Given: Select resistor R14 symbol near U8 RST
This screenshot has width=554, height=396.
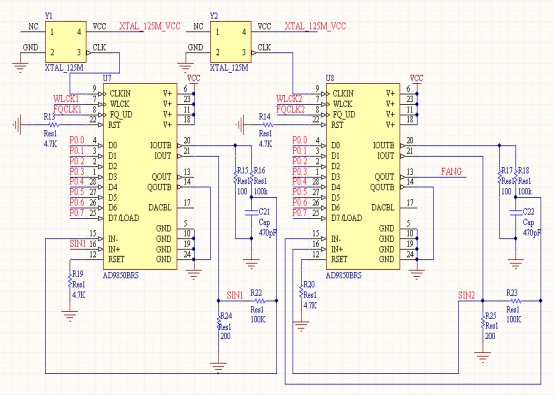Looking at the screenshot, I should pos(269,125).
